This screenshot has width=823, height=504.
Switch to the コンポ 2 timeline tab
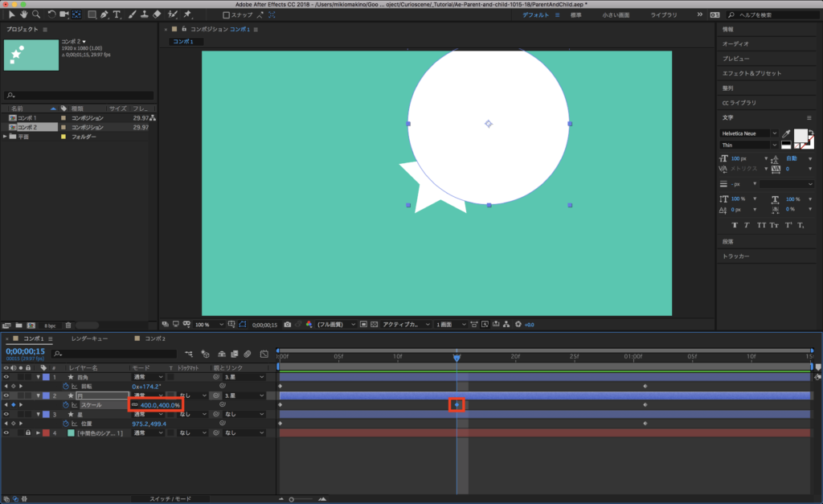point(154,339)
